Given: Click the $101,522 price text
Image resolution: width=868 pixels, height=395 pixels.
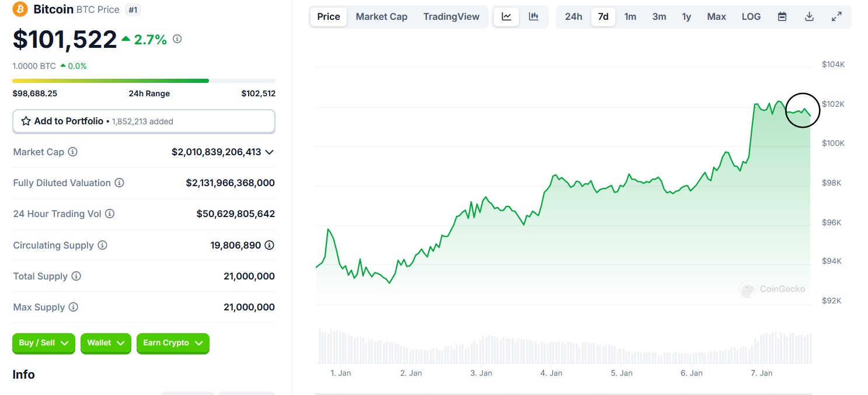Looking at the screenshot, I should point(65,40).
